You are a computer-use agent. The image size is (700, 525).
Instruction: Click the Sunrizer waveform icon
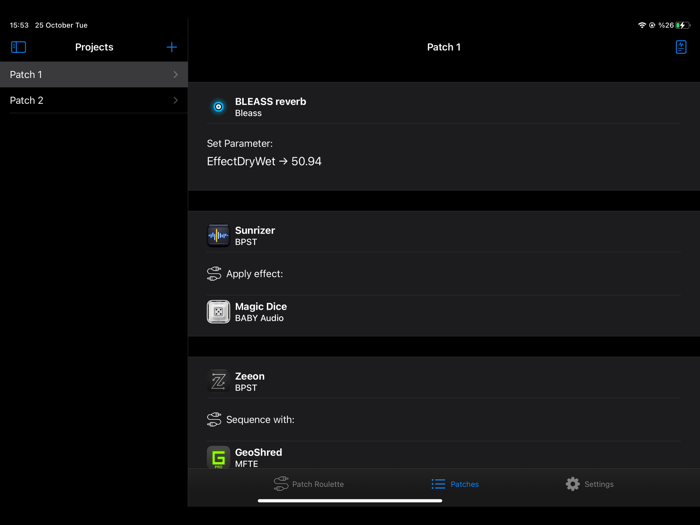pyautogui.click(x=218, y=235)
